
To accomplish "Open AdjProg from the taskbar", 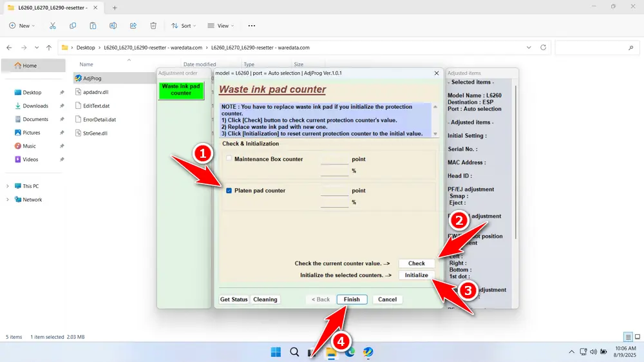I will (x=368, y=352).
